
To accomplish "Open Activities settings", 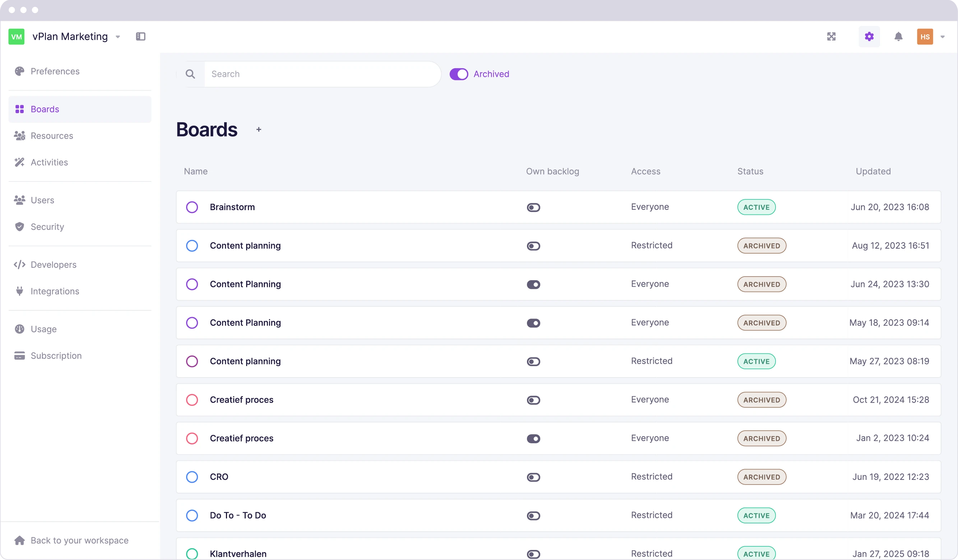I will tap(20, 162).
